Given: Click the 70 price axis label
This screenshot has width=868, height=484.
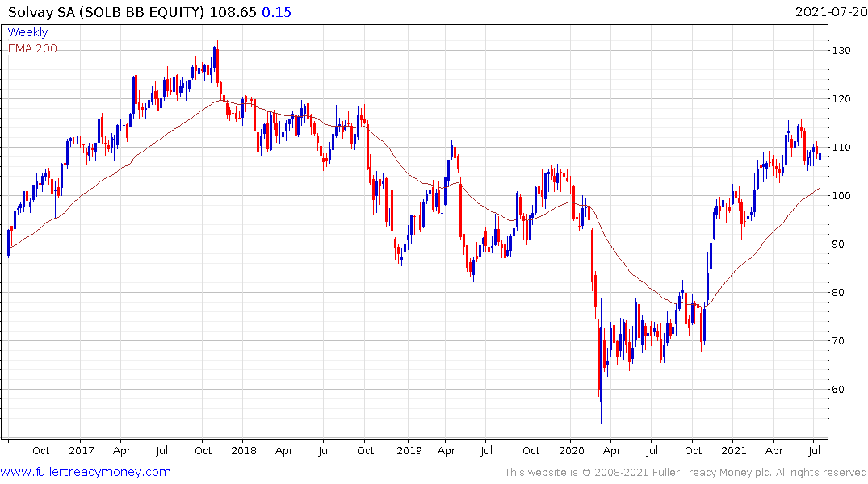Looking at the screenshot, I should (x=838, y=340).
